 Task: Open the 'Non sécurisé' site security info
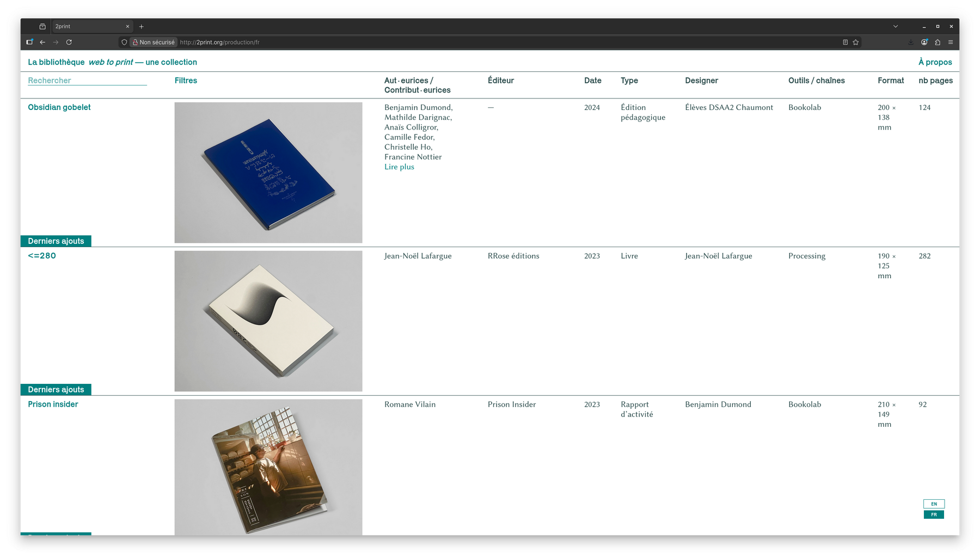point(154,42)
